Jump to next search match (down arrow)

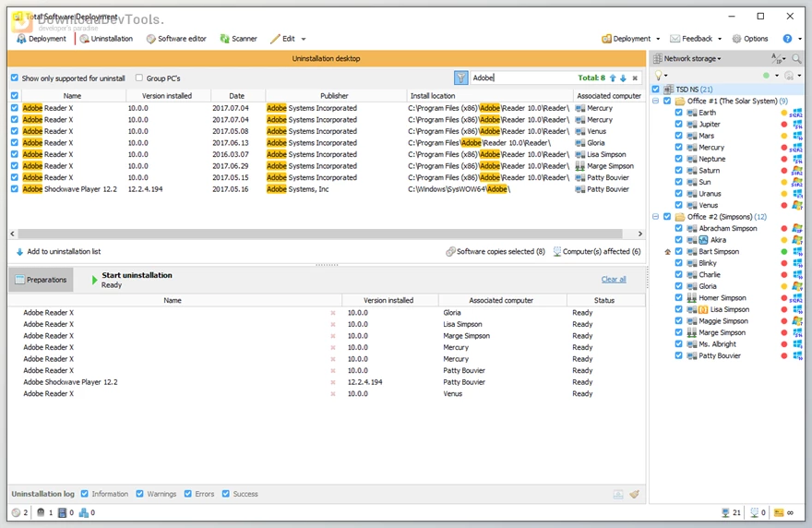click(624, 78)
